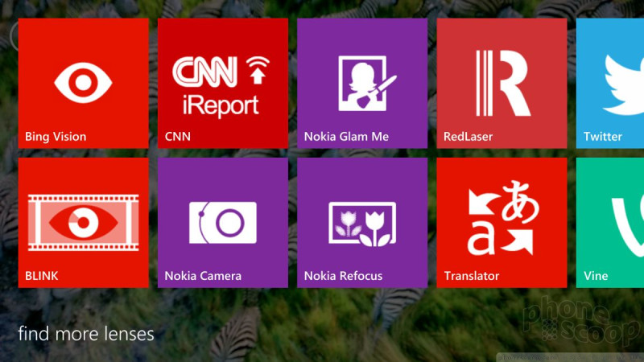Viewport: 644px width, 362px height.
Task: Open the Nokia Glam Me lens
Action: tap(362, 84)
